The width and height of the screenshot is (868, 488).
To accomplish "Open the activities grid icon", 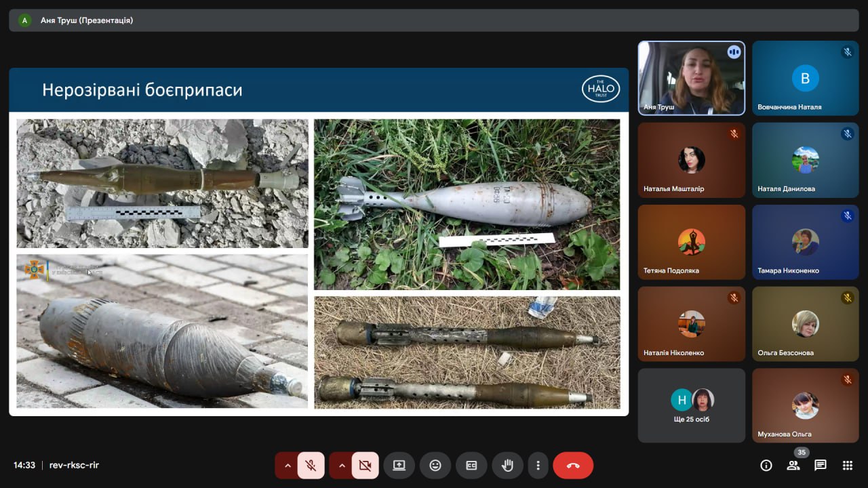I will coord(847,465).
